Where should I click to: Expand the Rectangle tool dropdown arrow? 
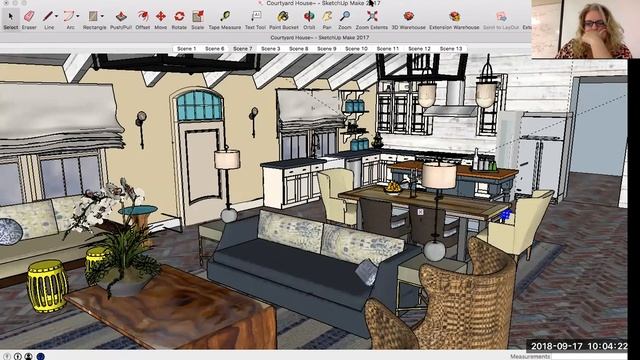pyautogui.click(x=102, y=16)
